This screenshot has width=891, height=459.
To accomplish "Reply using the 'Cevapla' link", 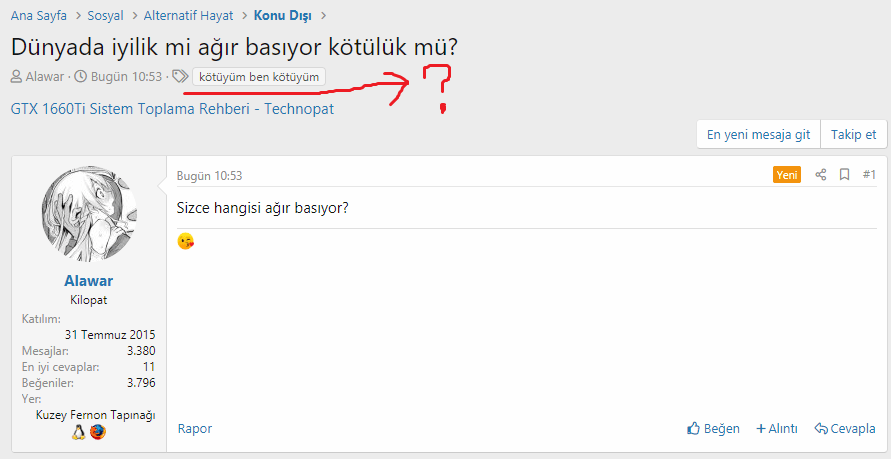I will [845, 428].
